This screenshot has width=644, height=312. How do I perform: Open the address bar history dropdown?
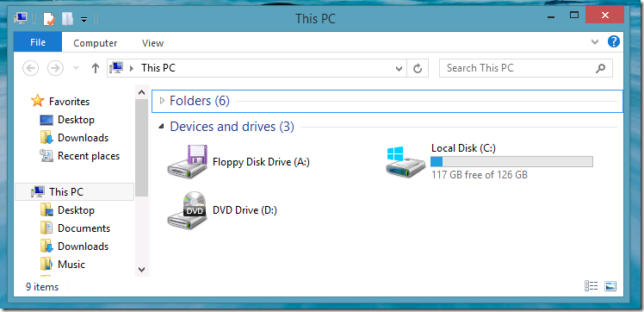pyautogui.click(x=399, y=69)
